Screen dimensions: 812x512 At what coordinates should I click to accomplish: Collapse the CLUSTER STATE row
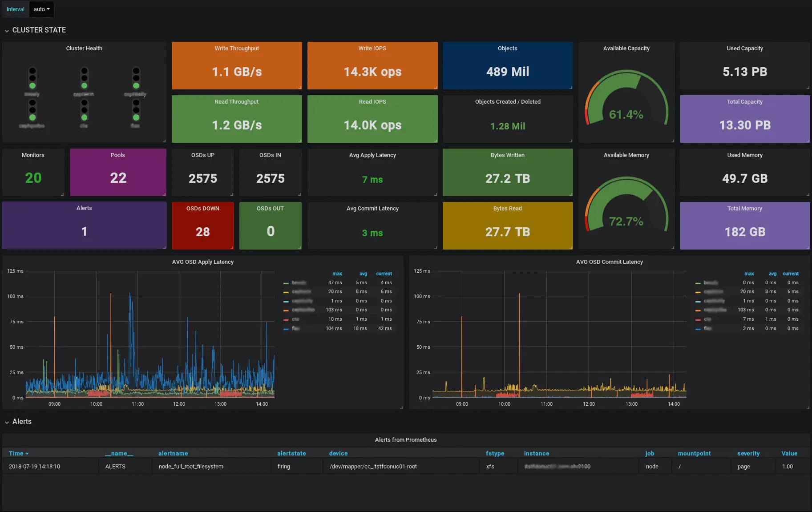click(7, 31)
